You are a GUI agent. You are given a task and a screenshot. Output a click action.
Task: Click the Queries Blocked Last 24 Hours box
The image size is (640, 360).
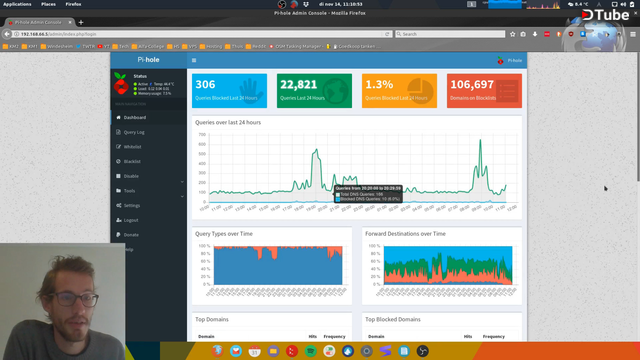229,91
